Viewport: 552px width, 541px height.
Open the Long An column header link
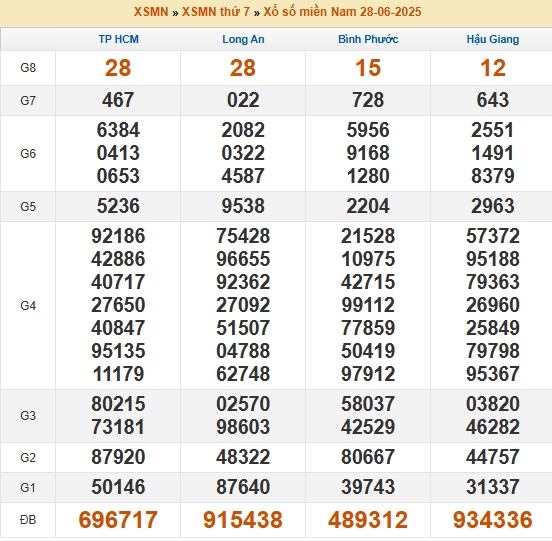[243, 39]
